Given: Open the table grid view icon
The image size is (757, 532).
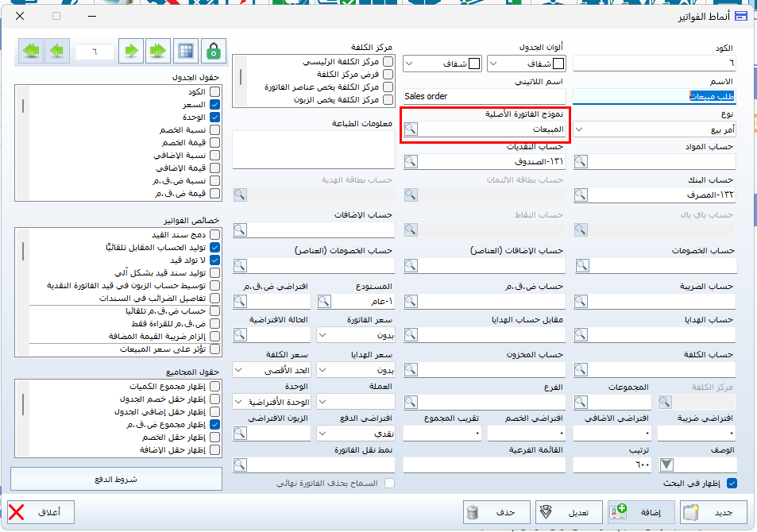Looking at the screenshot, I should [186, 51].
